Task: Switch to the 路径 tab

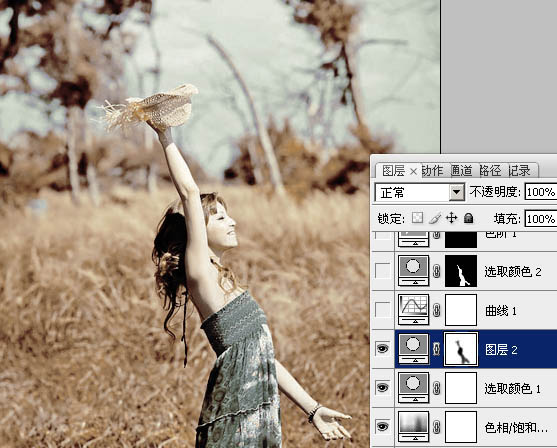Action: 490,171
